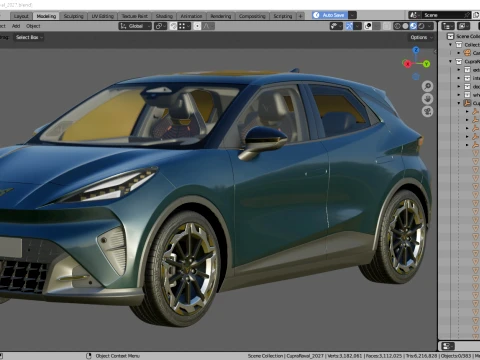Open outliner view layer icon button
This screenshot has height=360, width=480.
tap(463, 26)
